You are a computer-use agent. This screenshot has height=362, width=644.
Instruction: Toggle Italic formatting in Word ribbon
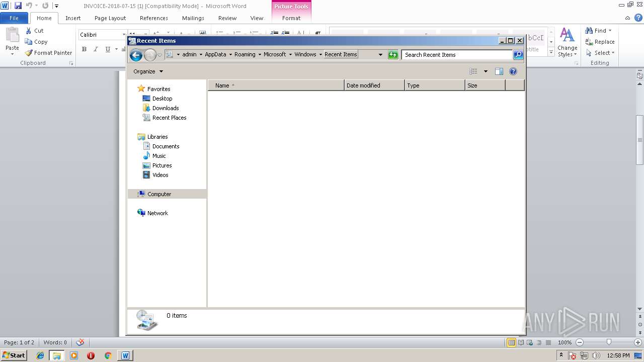[96, 49]
